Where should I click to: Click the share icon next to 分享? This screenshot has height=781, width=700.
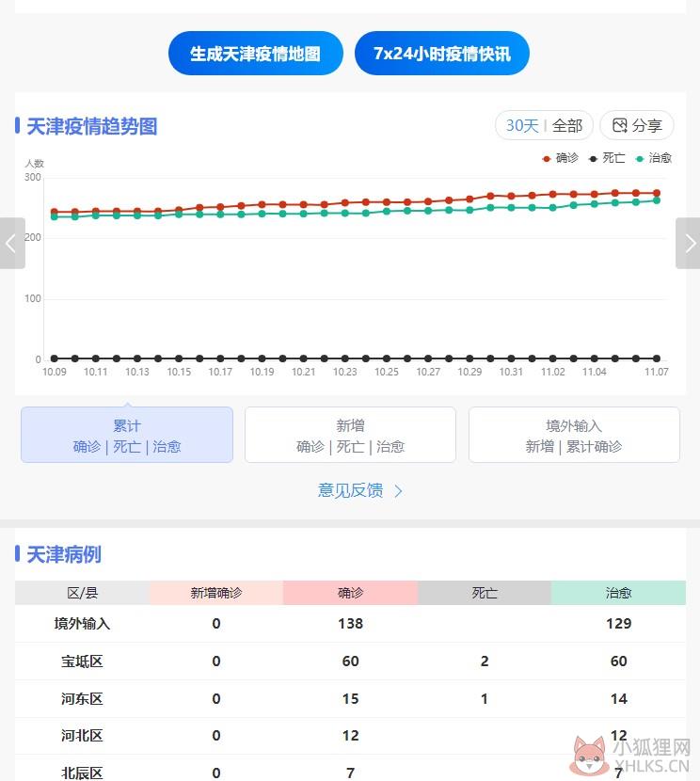[619, 125]
